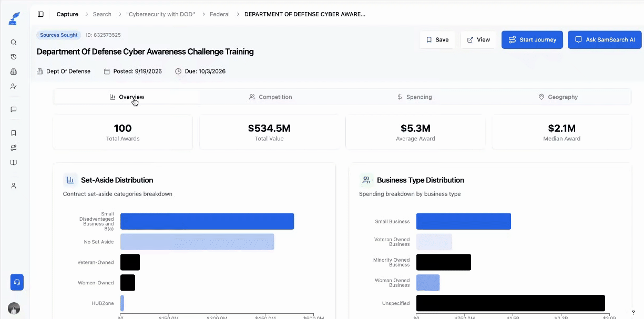The height and width of the screenshot is (319, 644).
Task: Save this opportunity with the Save button
Action: (437, 39)
